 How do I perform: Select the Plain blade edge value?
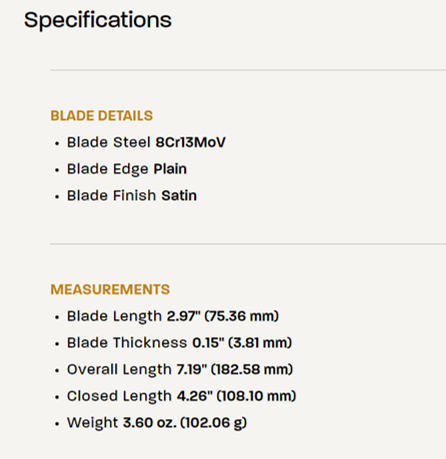[170, 169]
